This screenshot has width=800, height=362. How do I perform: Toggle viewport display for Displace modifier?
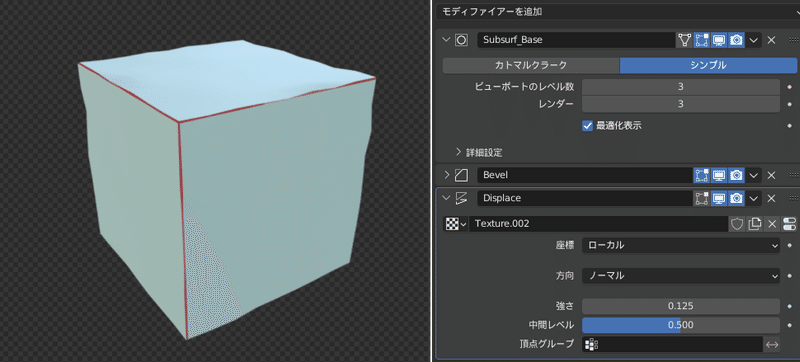(x=719, y=198)
